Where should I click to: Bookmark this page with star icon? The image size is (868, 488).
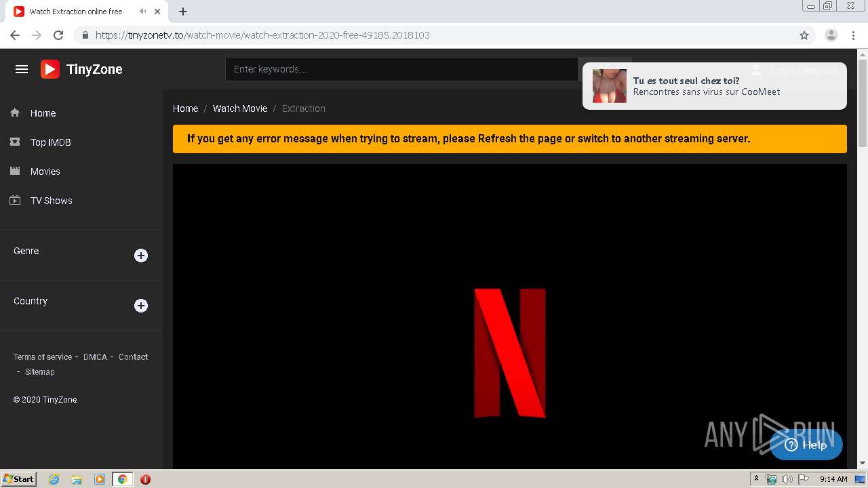click(x=804, y=35)
